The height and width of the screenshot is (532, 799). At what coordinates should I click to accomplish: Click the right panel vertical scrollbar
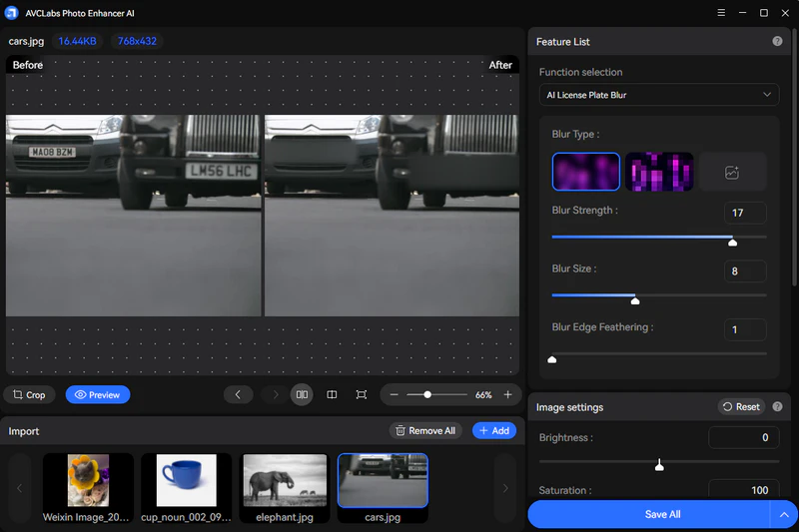[795, 157]
